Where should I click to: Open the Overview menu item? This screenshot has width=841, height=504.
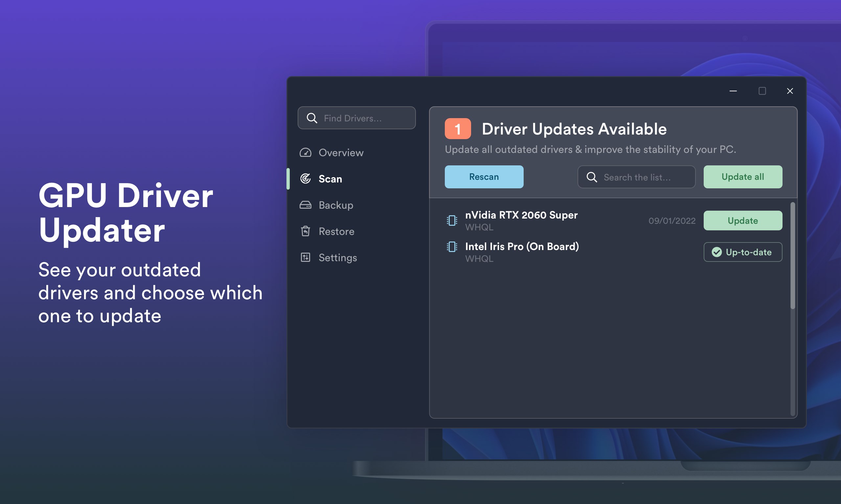(x=341, y=153)
